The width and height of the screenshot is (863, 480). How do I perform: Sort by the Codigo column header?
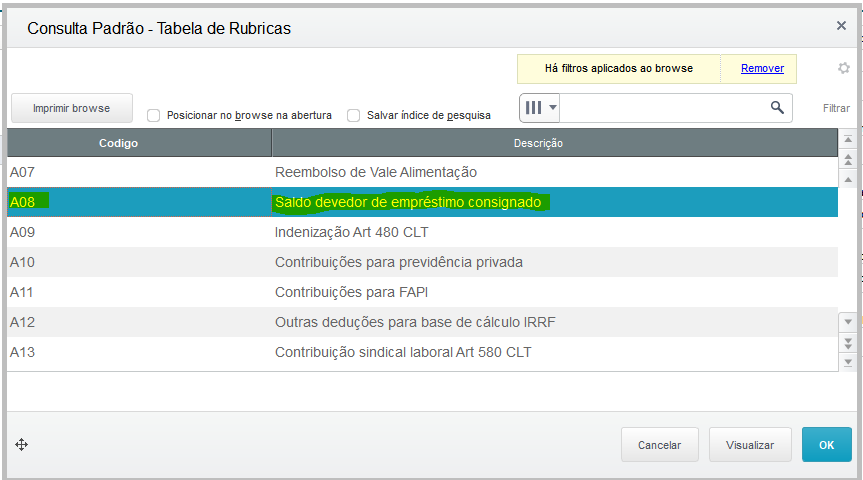(139, 143)
